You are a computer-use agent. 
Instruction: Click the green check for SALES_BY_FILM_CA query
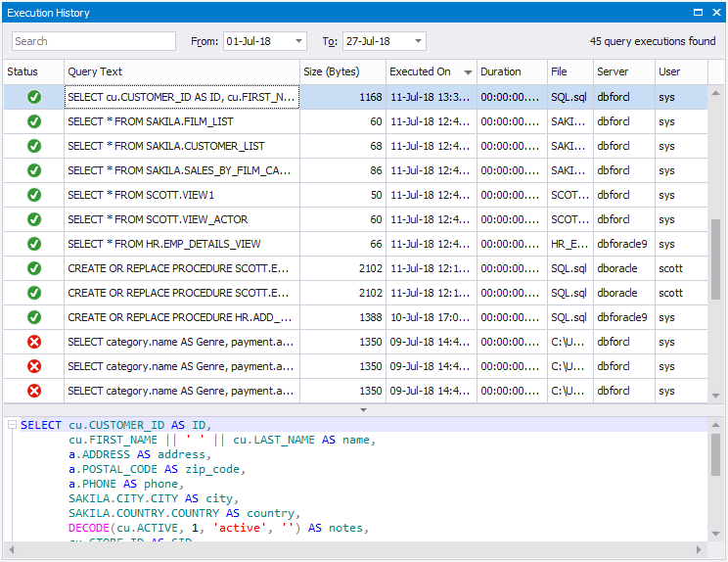(x=34, y=170)
